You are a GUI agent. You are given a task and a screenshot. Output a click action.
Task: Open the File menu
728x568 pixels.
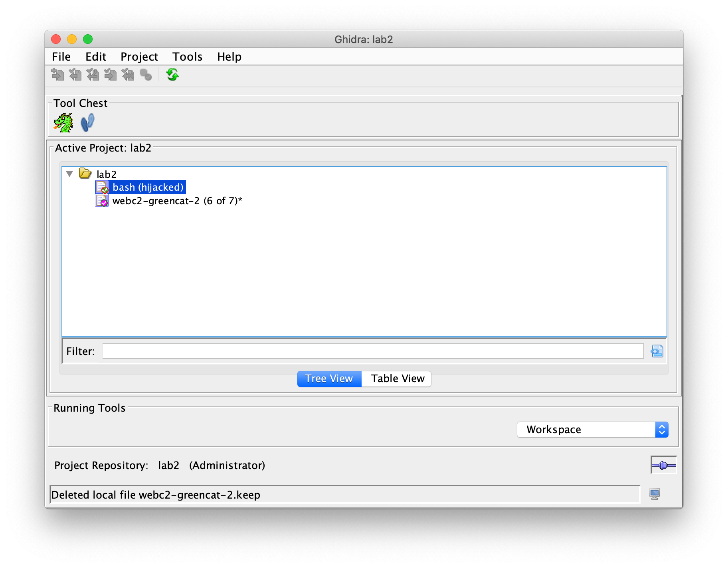tap(61, 57)
